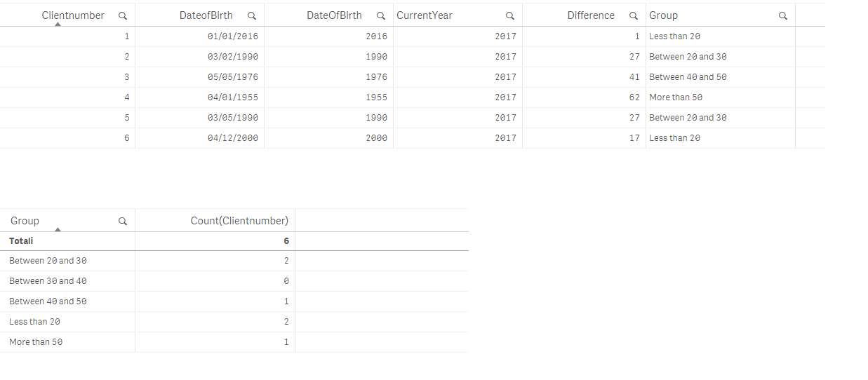Click the search icon in Clientnumber column
This screenshot has height=380, width=868.
coord(123,15)
